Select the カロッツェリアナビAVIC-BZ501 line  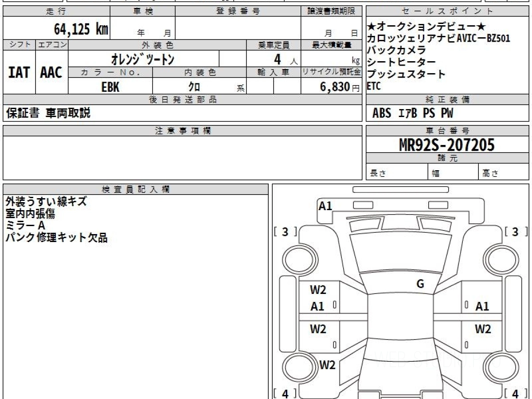(x=438, y=39)
